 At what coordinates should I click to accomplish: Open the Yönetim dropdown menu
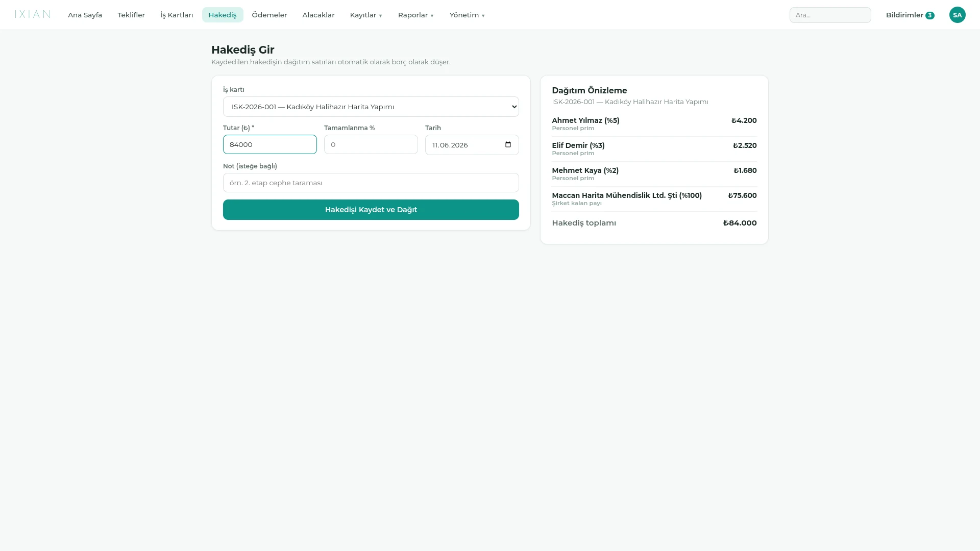point(467,15)
